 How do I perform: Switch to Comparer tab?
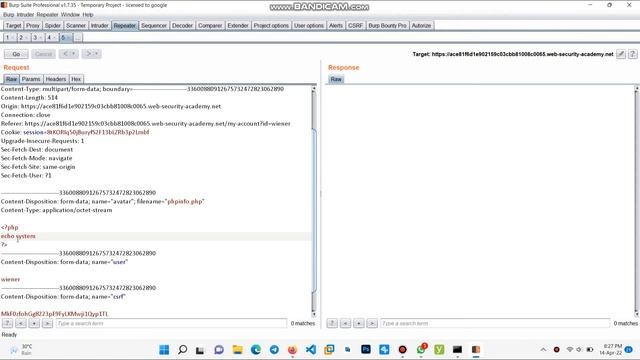coord(210,25)
